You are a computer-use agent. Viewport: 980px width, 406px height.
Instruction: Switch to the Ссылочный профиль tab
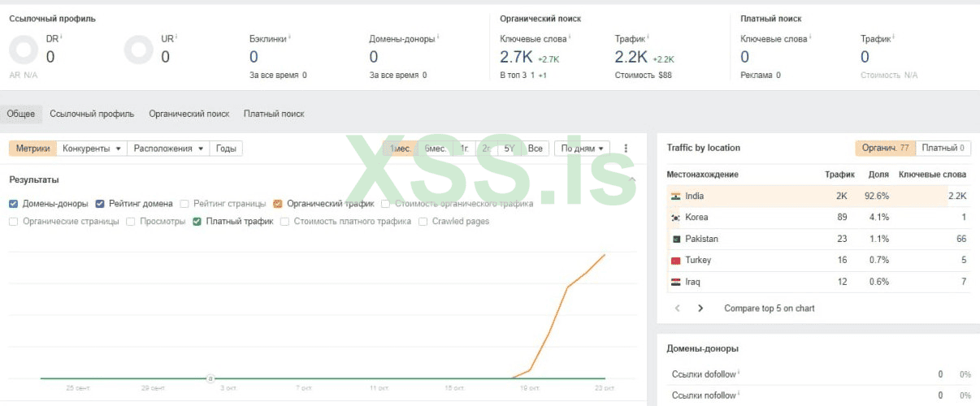pyautogui.click(x=92, y=114)
